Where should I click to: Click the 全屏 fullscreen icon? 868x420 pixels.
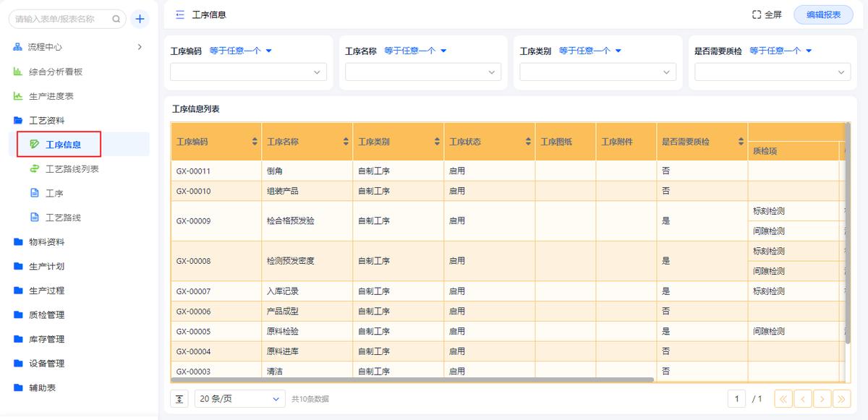755,14
